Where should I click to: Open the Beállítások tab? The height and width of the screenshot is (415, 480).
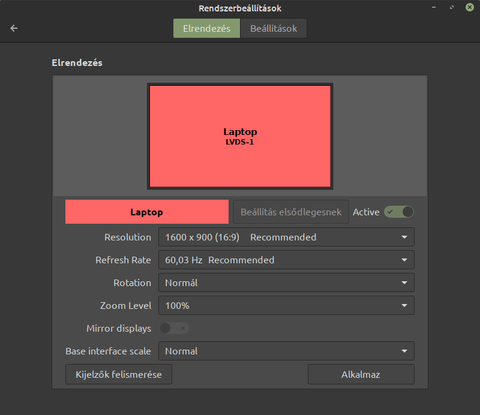[273, 28]
